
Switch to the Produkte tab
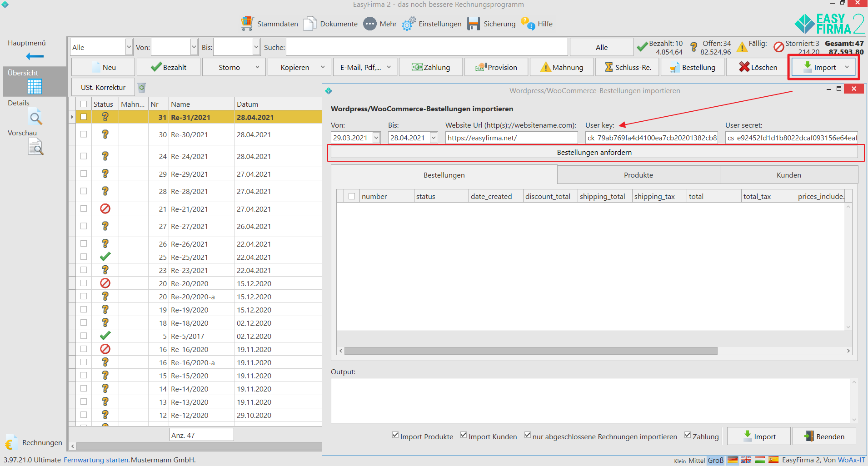[639, 175]
